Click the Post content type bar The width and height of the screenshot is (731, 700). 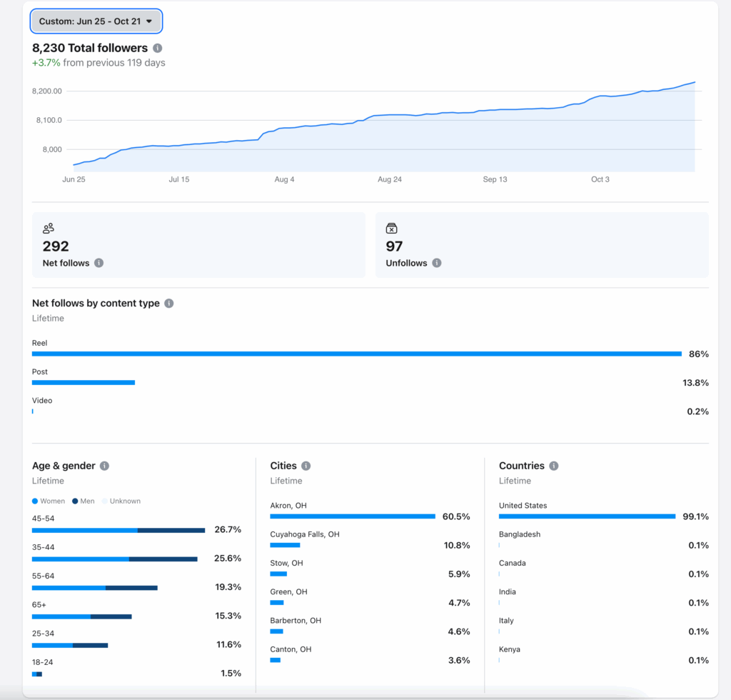84,383
